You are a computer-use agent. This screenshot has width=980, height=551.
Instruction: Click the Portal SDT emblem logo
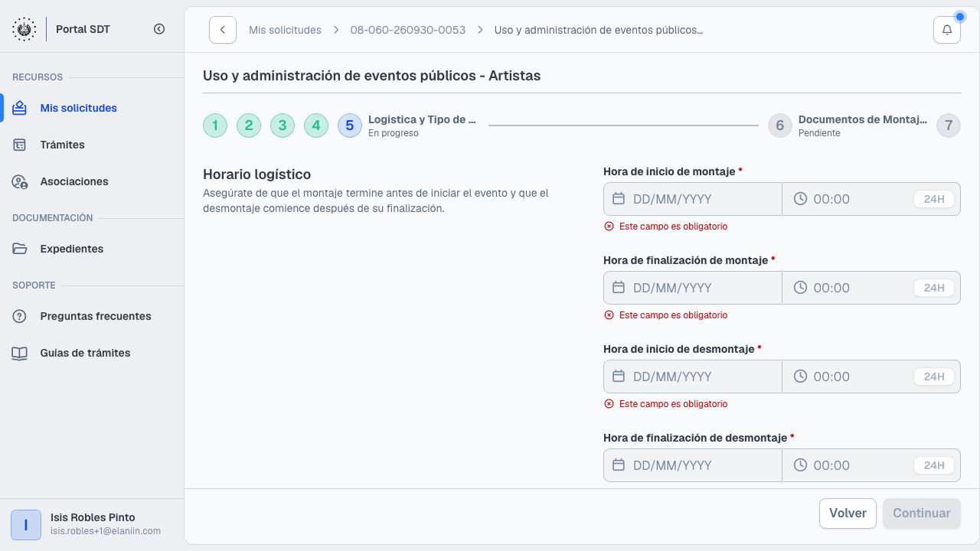click(x=24, y=29)
